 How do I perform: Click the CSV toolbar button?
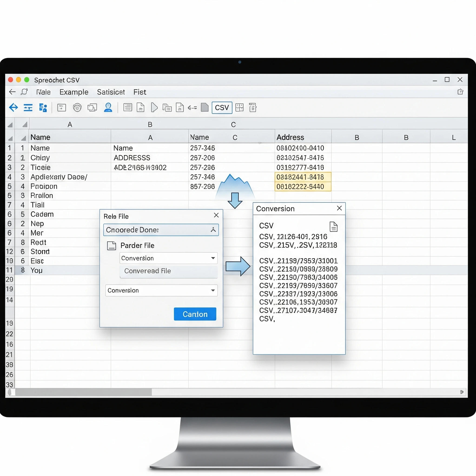click(222, 108)
